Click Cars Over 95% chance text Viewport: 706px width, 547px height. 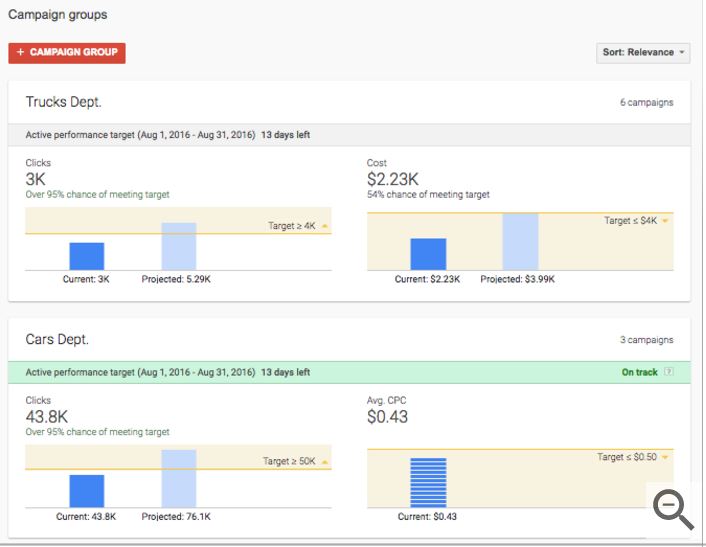98,432
